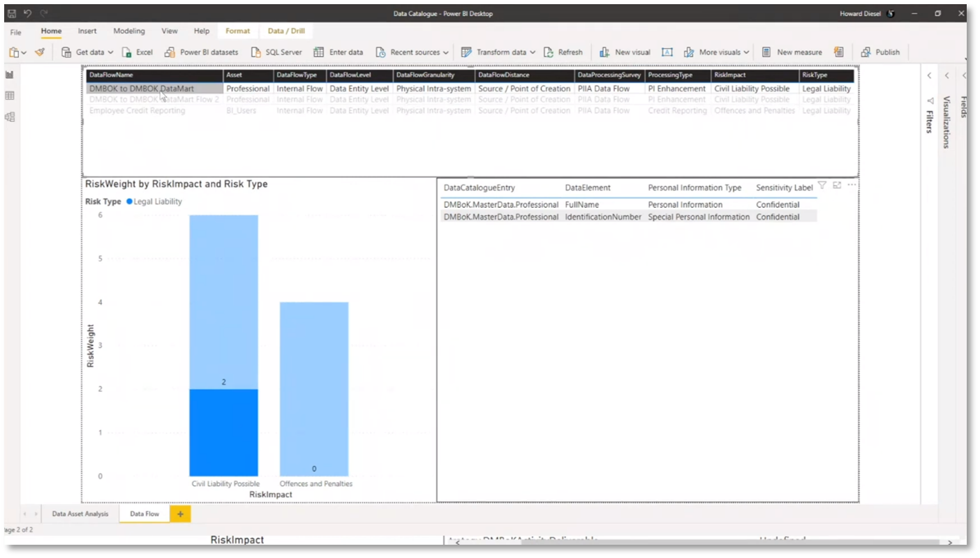This screenshot has width=980, height=558.
Task: Click the Legal Liability legend marker
Action: pyautogui.click(x=130, y=202)
